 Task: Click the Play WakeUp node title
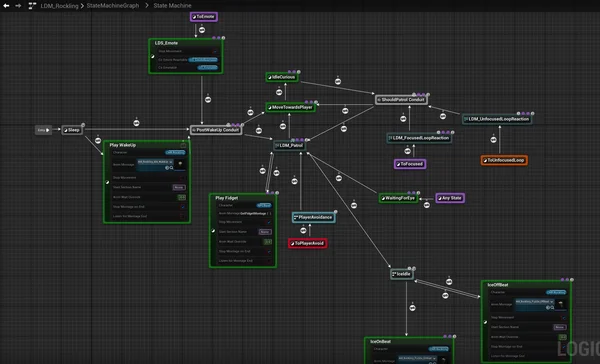(x=122, y=145)
